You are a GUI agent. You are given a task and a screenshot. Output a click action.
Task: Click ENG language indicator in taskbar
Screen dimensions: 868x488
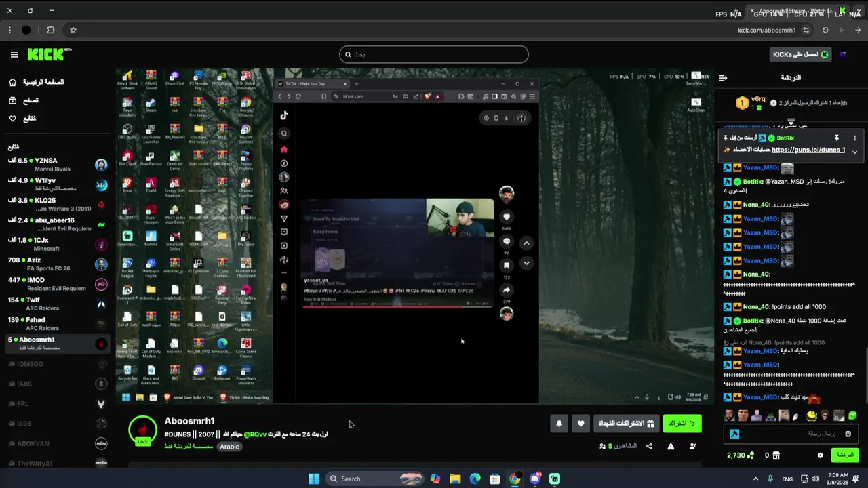pyautogui.click(x=787, y=479)
